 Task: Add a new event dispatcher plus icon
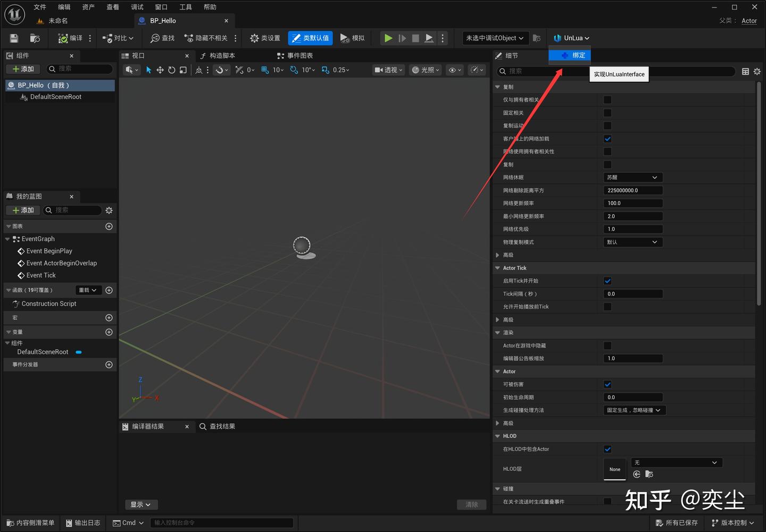click(109, 365)
